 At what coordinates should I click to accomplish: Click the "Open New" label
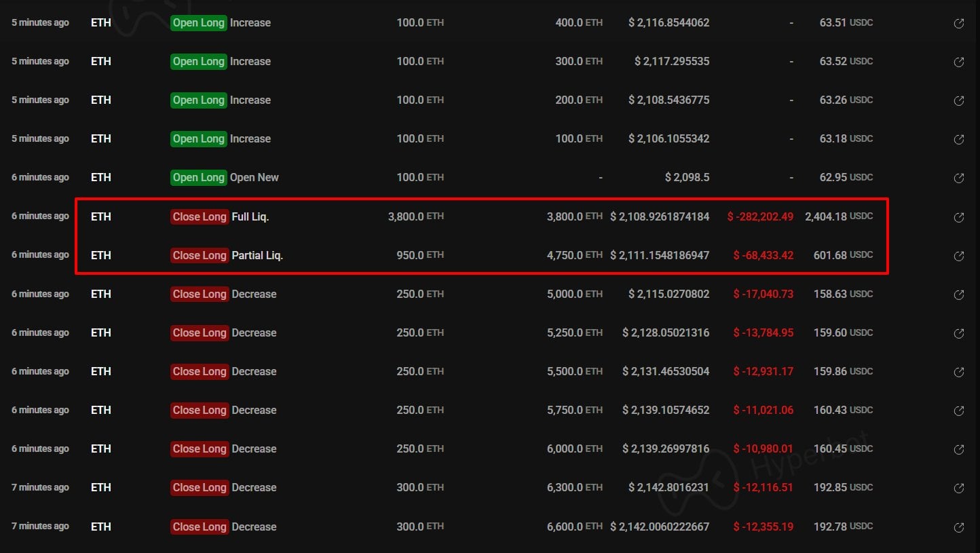coord(255,177)
